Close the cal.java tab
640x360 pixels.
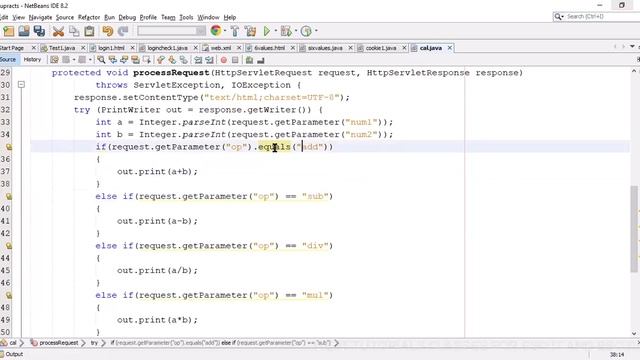449,48
